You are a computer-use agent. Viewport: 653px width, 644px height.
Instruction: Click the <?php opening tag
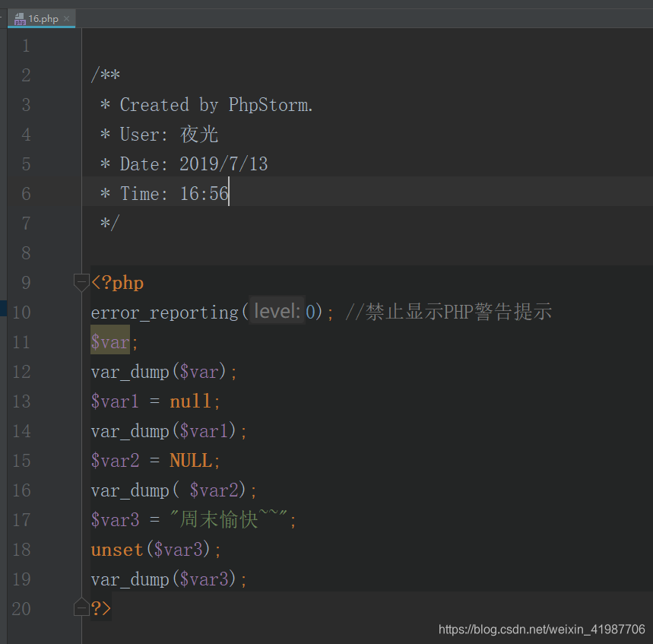pos(117,284)
